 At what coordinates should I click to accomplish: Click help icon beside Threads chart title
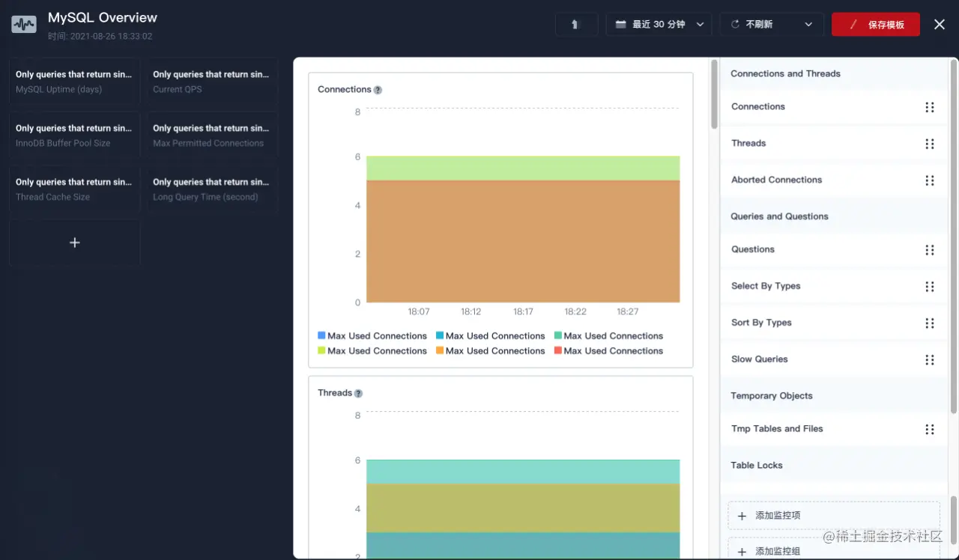point(358,393)
